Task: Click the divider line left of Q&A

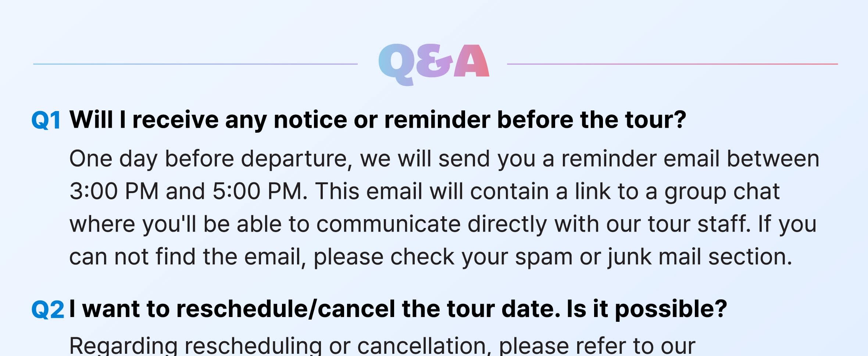Action: (x=195, y=64)
